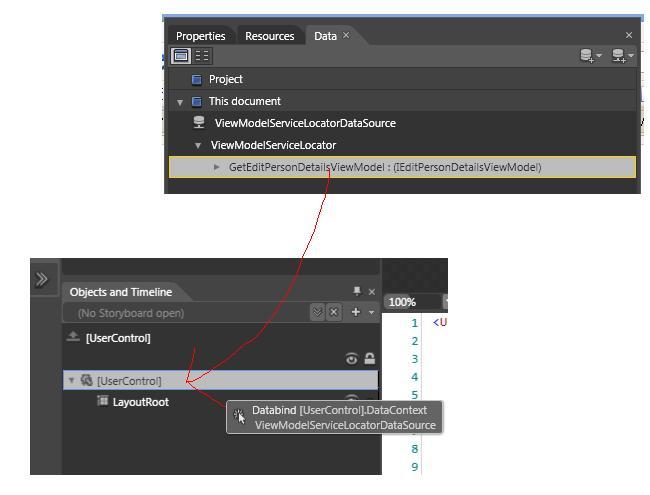Screen dimensions: 650x495
Task: Click the LayoutRoot grid icon
Action: pos(102,402)
